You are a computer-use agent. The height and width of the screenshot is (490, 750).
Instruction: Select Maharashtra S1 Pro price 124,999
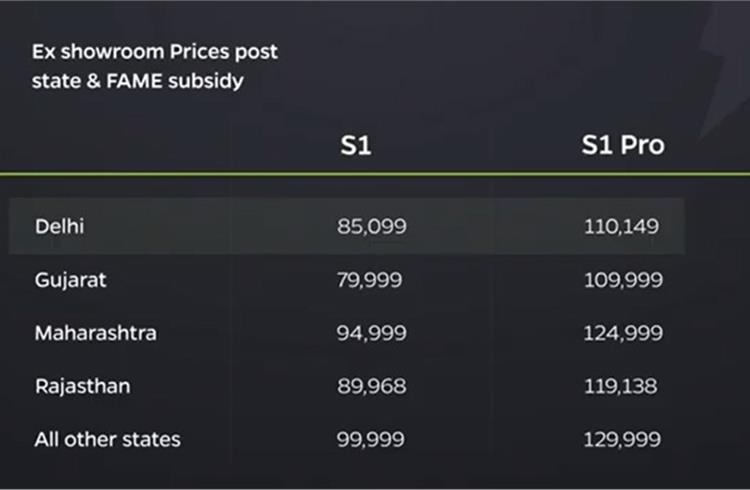pyautogui.click(x=623, y=333)
